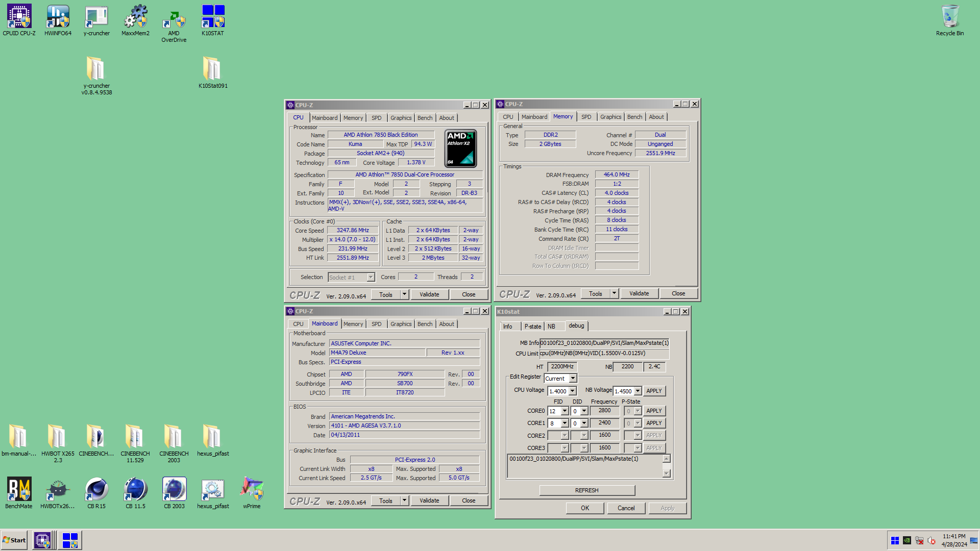Switch to P-state tab in K10stat
The image size is (980, 551).
coord(532,327)
